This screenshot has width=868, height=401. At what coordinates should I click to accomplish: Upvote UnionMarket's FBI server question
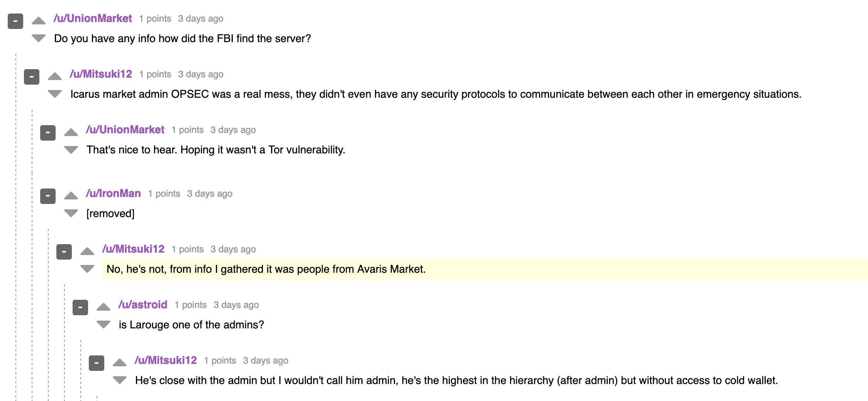click(x=39, y=21)
